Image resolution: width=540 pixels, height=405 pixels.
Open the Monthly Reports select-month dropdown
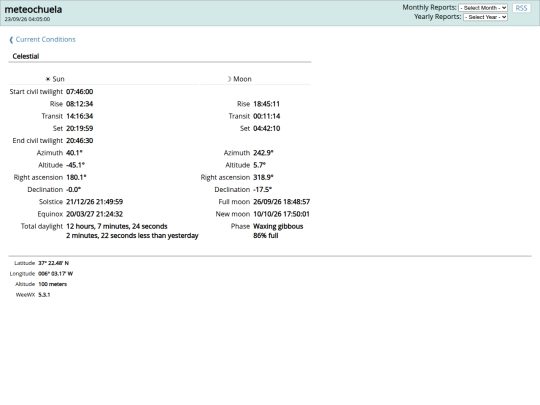click(x=483, y=8)
